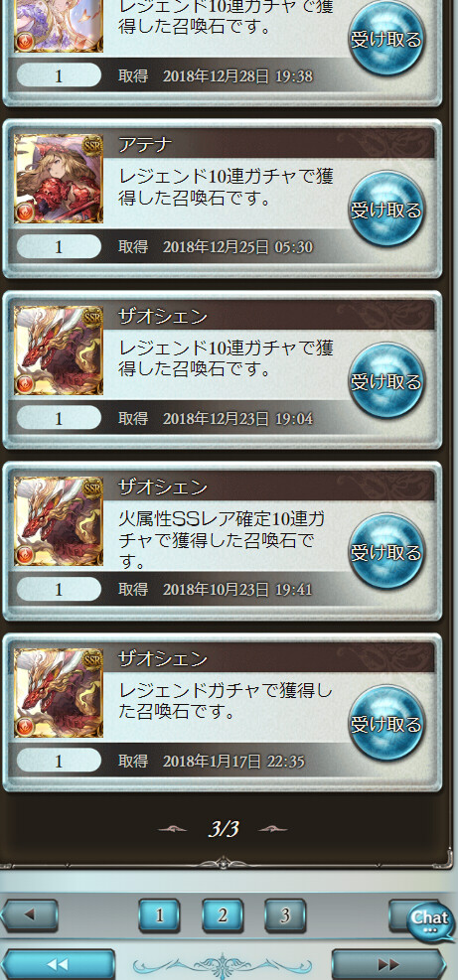Click the quantity field on the Athena entry
Image resolution: width=458 pixels, height=980 pixels.
(59, 247)
